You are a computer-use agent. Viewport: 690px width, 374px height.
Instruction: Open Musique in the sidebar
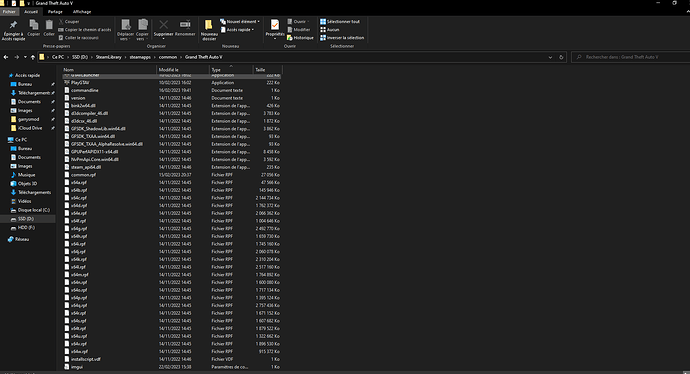click(26, 175)
